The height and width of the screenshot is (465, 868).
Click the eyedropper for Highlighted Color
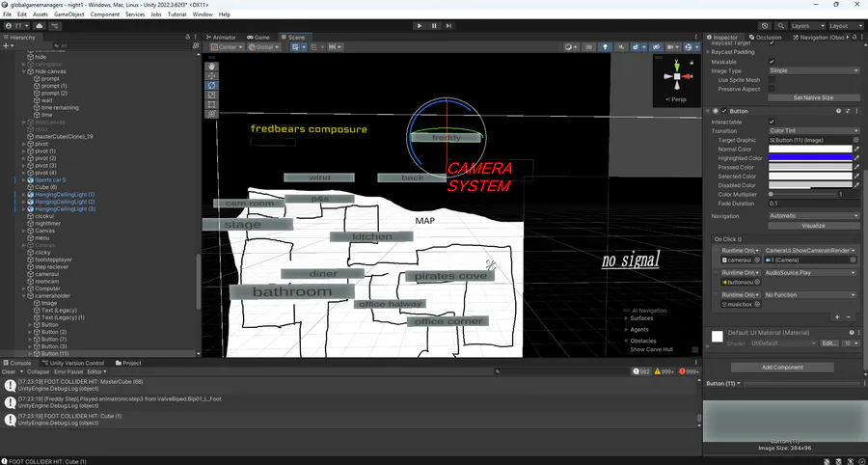coord(857,158)
